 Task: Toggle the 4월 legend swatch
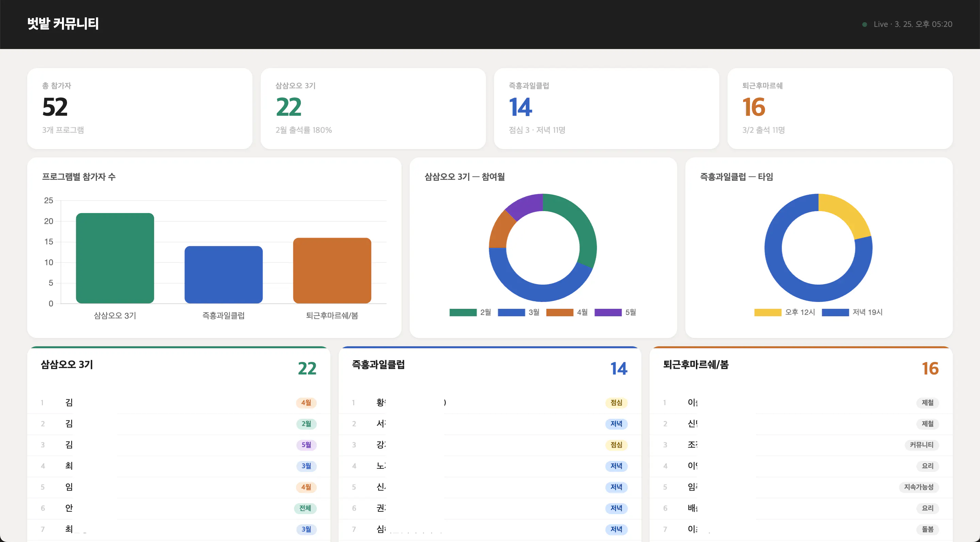559,312
